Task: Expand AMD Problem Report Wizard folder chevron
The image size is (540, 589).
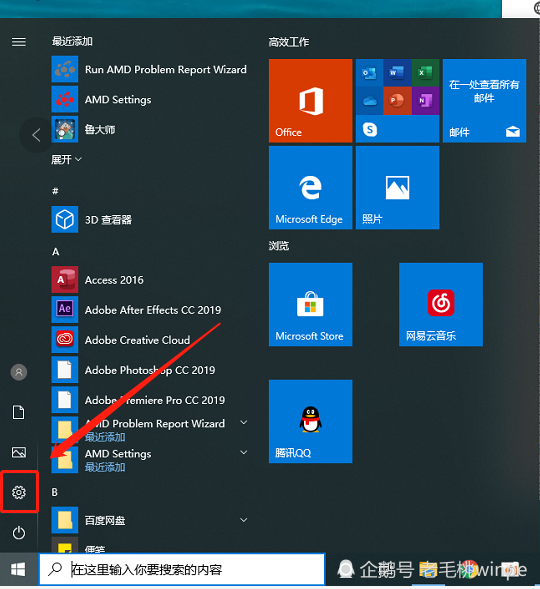Action: [244, 423]
